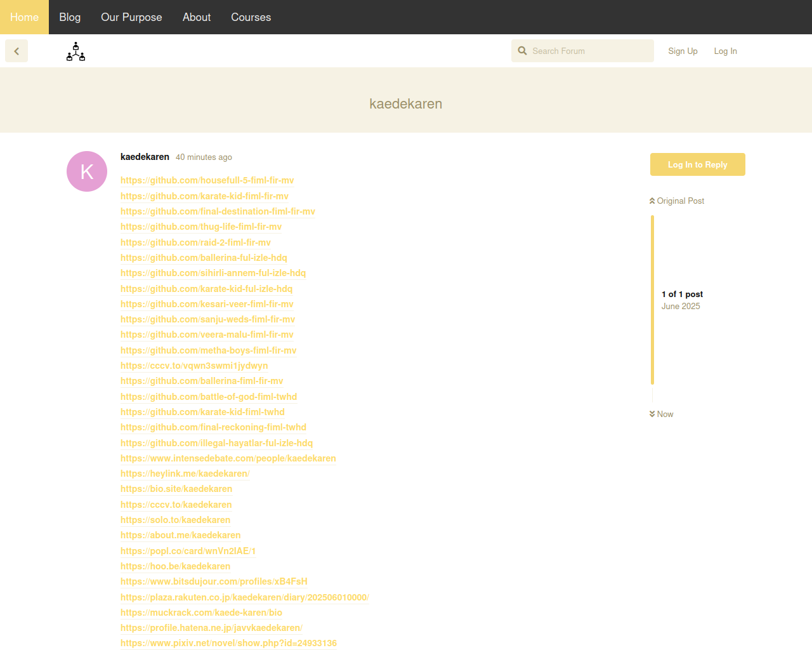Navigate to Courses

click(x=251, y=17)
